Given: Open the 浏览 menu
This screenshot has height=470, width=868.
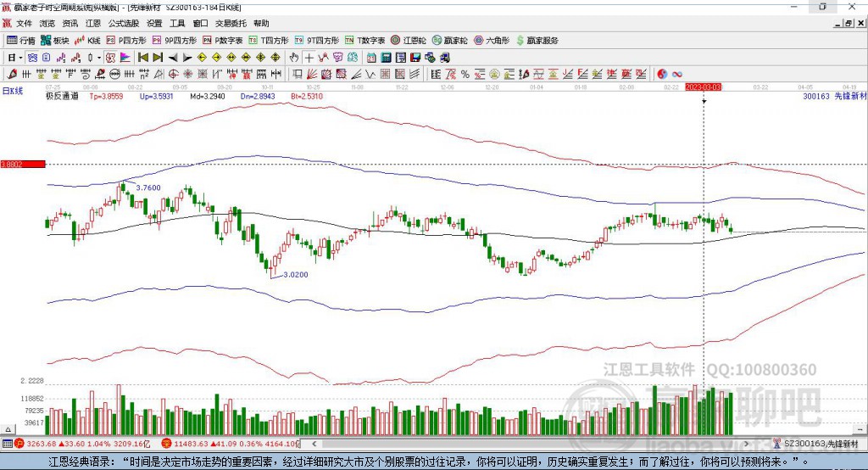Looking at the screenshot, I should tap(47, 23).
